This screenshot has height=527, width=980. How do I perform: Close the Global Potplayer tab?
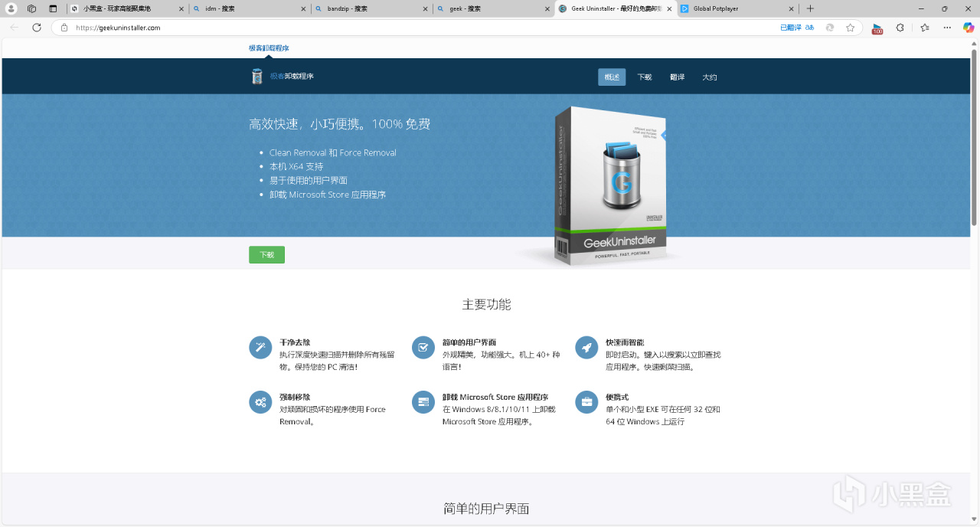tap(790, 8)
